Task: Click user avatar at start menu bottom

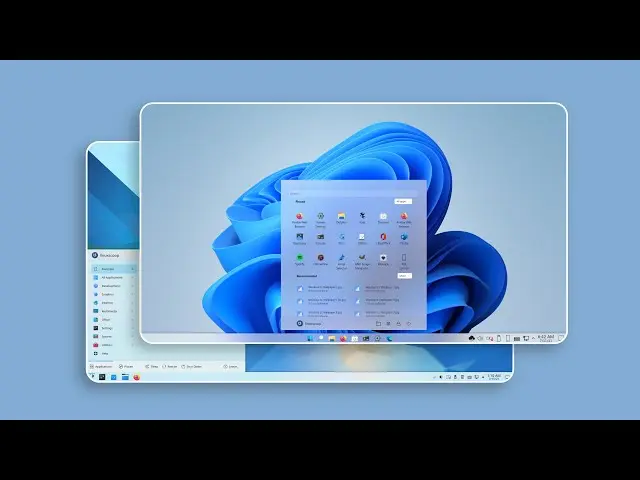Action: coord(300,324)
